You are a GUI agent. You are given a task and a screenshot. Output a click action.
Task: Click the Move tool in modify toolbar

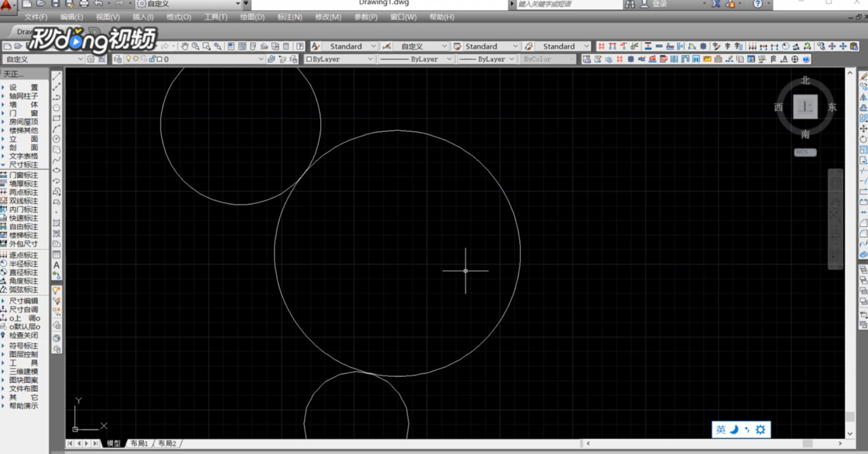click(864, 129)
